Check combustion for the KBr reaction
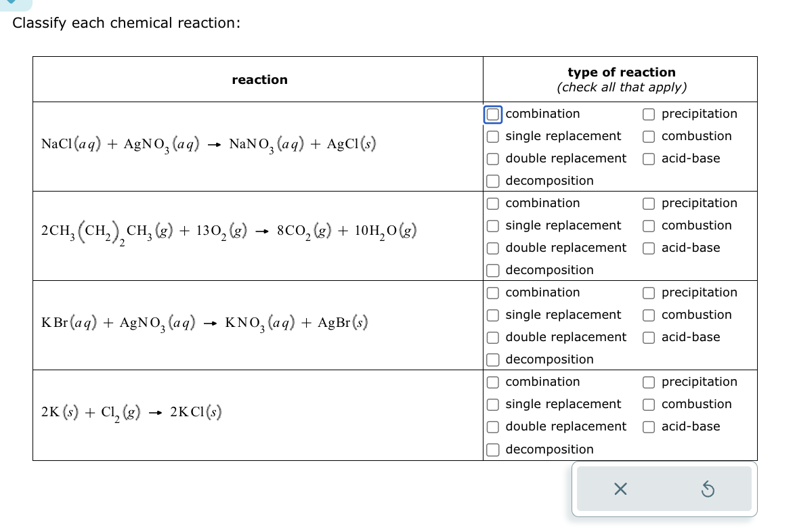Viewport: 795px width, 532px height. coord(648,315)
